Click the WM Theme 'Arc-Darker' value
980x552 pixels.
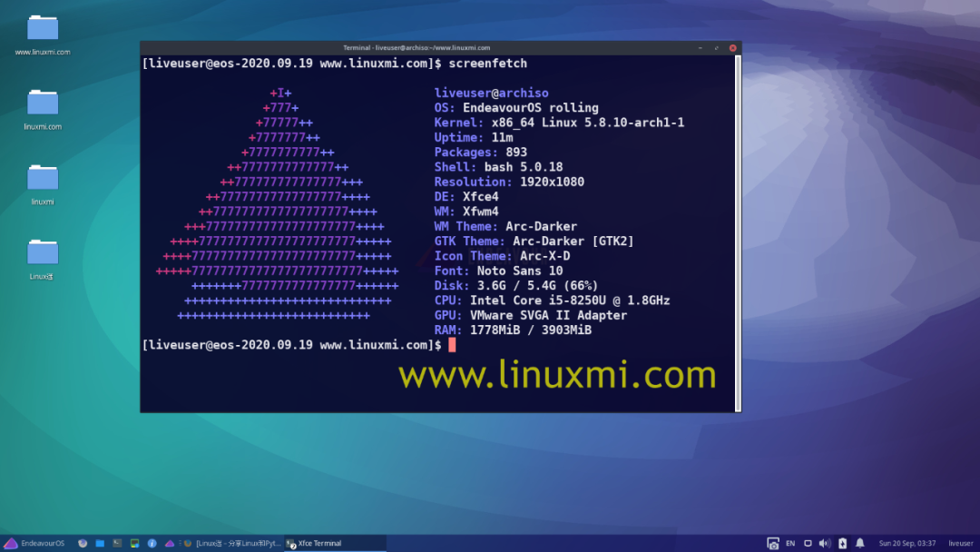tap(541, 226)
